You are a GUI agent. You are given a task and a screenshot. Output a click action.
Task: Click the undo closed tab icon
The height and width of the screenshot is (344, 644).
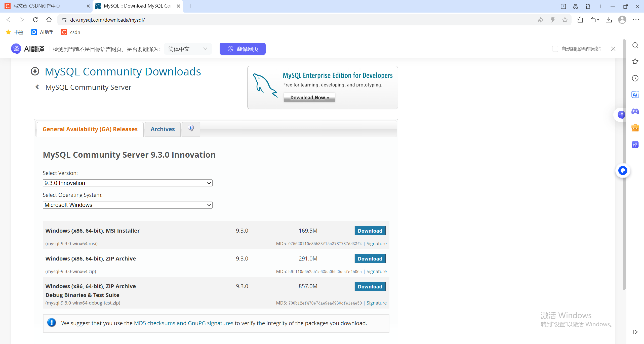click(x=595, y=20)
